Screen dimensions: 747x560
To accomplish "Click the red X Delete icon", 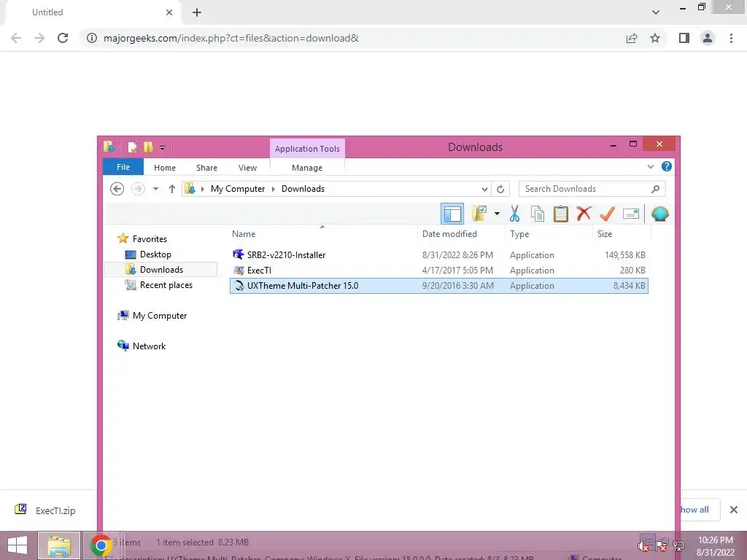I will click(584, 214).
